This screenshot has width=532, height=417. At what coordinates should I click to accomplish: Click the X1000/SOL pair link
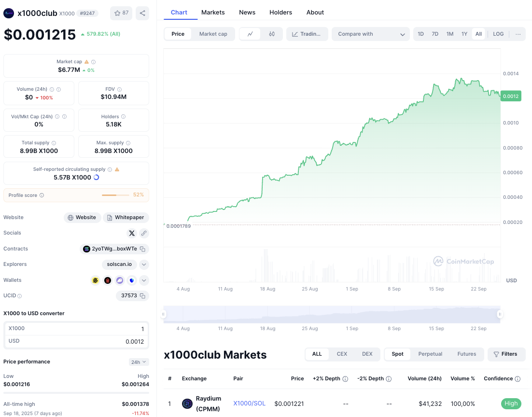[249, 403]
